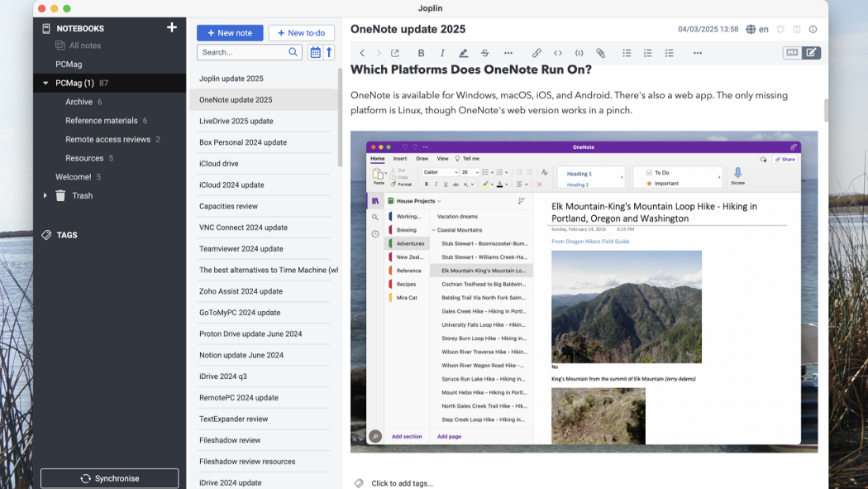This screenshot has height=489, width=868.
Task: Select 'LiveDrive 2025 update' note
Action: (x=236, y=121)
